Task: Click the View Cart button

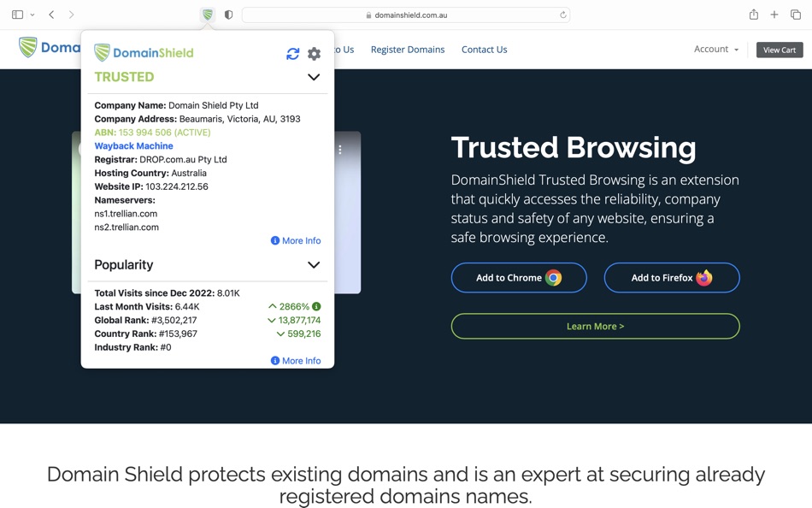Action: 780,50
